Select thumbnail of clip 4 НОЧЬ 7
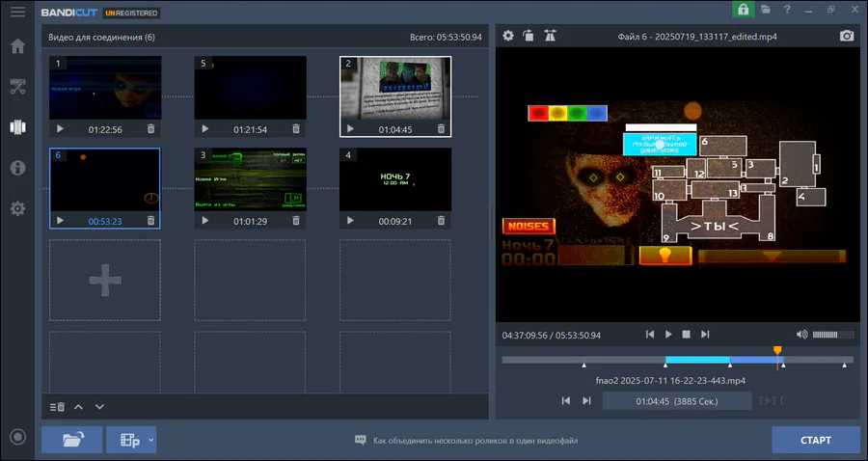868x461 pixels. [x=395, y=179]
